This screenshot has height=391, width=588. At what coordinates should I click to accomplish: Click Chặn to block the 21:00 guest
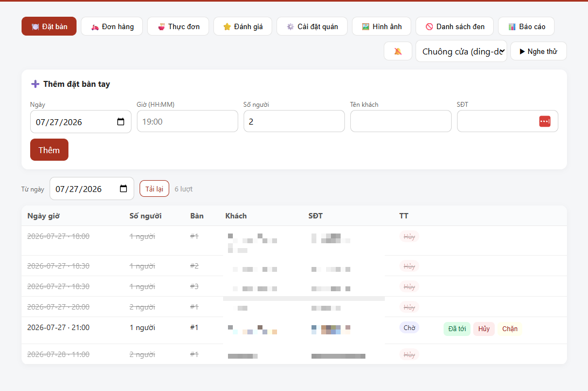[510, 329]
